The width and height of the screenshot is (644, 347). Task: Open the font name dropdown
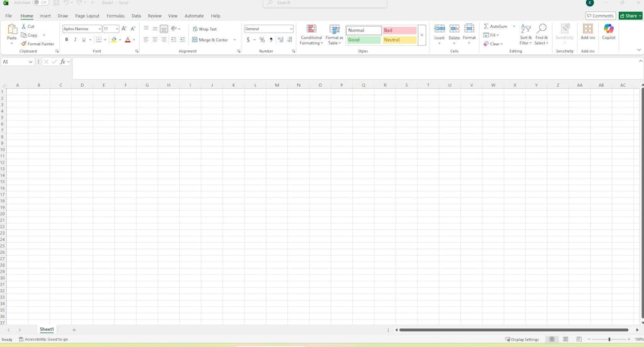[99, 29]
